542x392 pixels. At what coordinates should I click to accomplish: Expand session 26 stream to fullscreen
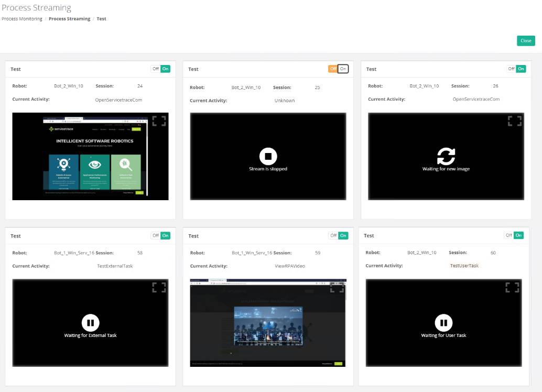[x=515, y=121]
